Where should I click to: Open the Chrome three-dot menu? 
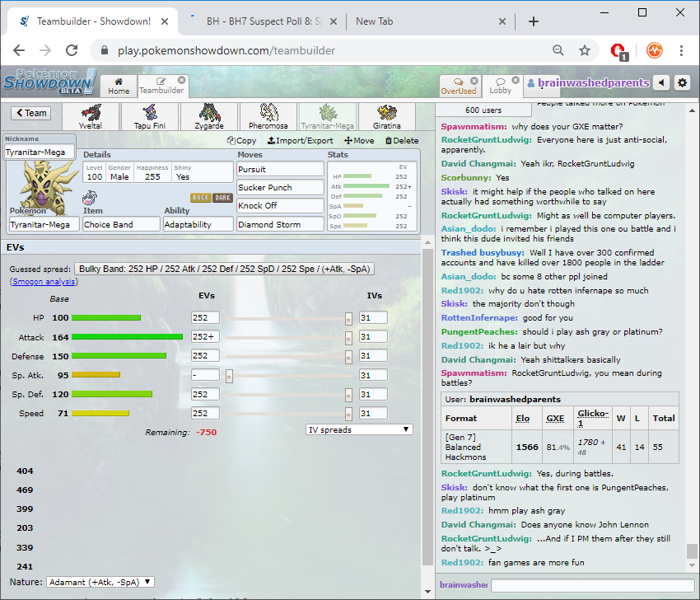click(681, 50)
